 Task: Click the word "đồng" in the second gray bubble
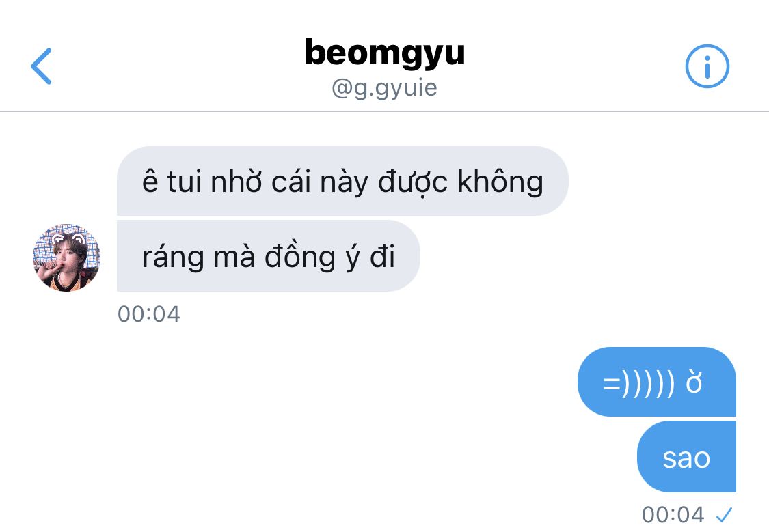click(299, 257)
